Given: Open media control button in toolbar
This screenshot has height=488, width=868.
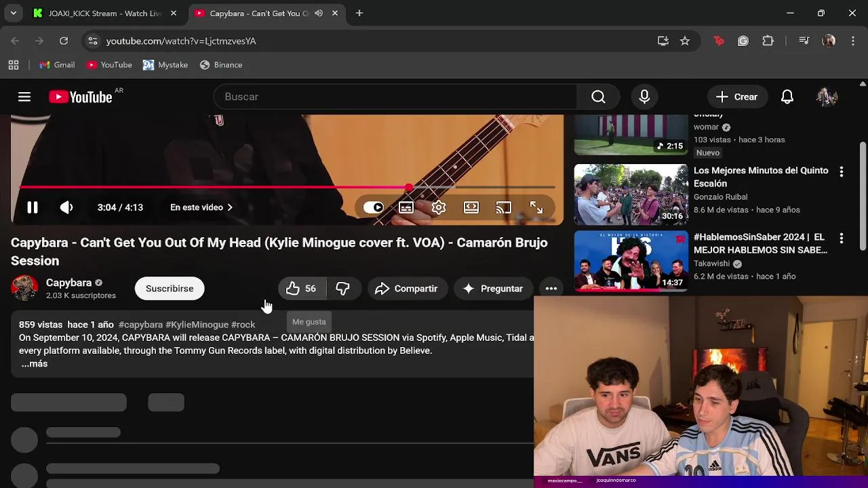Looking at the screenshot, I should [x=804, y=41].
